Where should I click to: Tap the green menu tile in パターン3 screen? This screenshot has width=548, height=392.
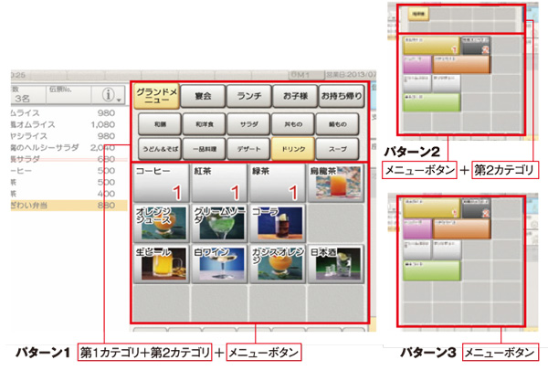point(432,270)
